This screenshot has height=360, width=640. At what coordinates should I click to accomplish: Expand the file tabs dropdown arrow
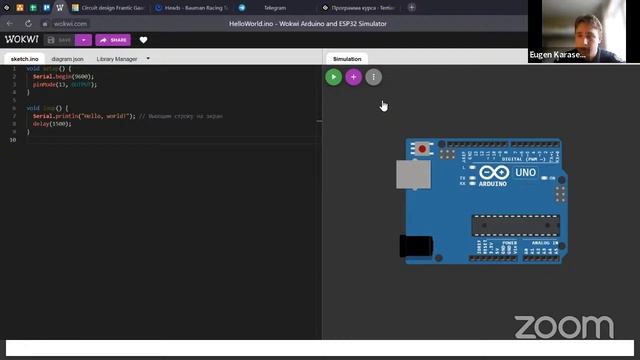pyautogui.click(x=148, y=58)
